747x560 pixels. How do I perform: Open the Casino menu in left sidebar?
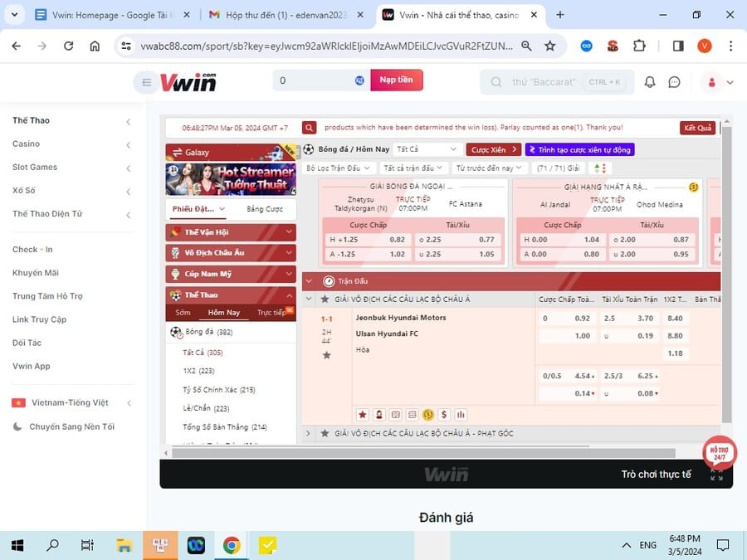pos(71,144)
